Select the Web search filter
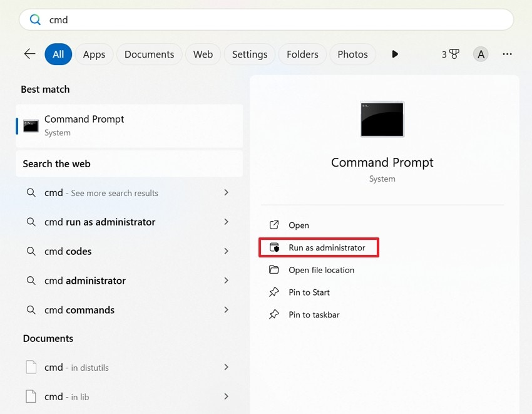 [202, 54]
